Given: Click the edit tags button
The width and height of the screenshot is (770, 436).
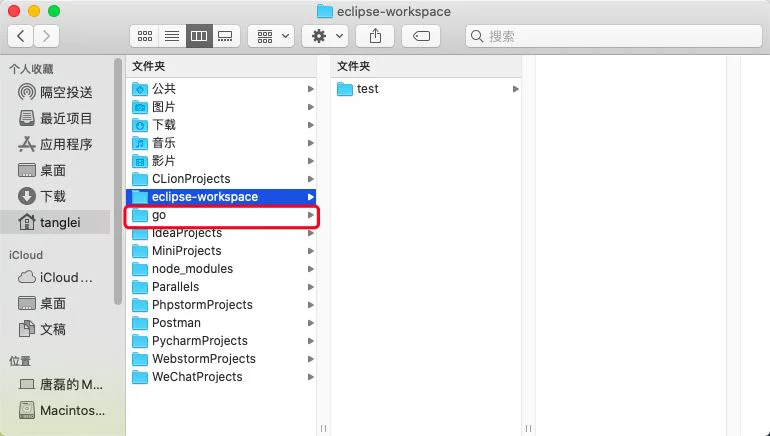Looking at the screenshot, I should click(x=421, y=36).
